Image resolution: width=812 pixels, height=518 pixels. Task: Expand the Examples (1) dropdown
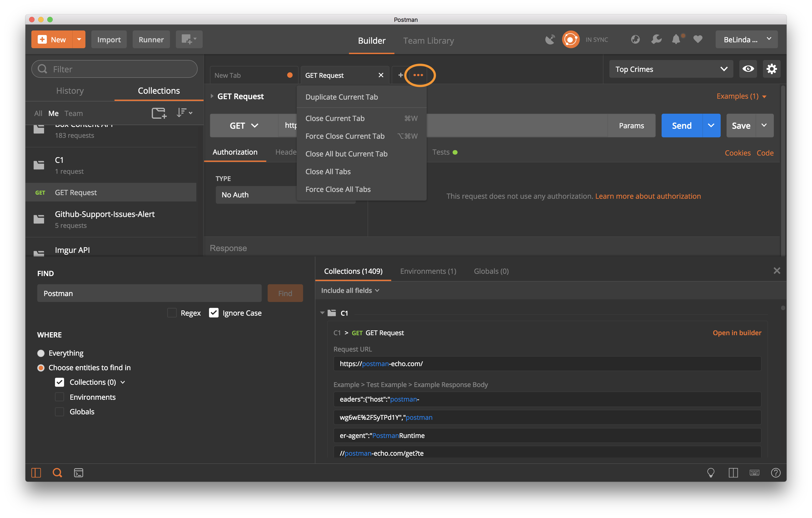click(x=742, y=96)
